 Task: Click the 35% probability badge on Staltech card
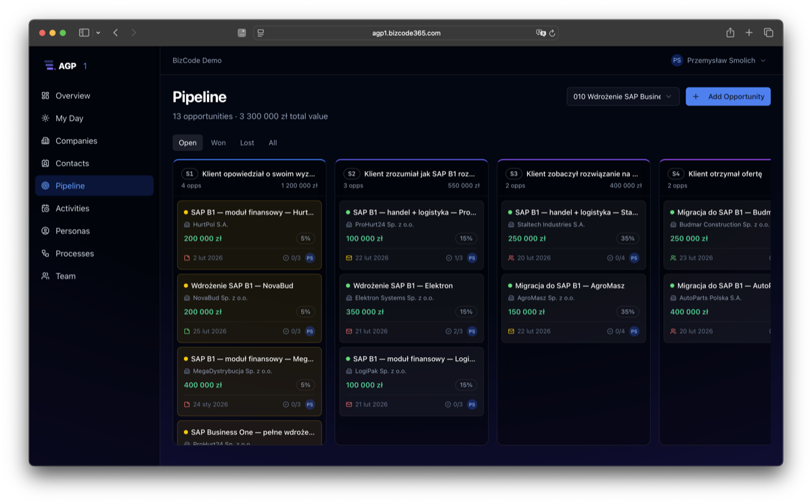click(627, 238)
